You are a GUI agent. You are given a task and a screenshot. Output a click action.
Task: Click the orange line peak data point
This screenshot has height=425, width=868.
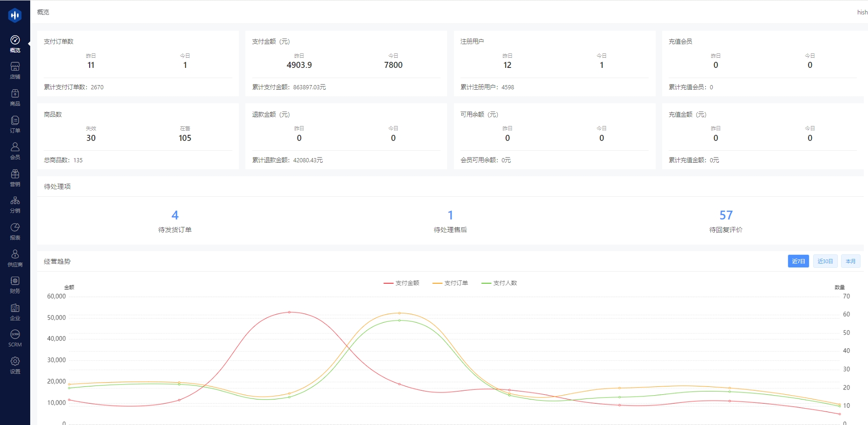pyautogui.click(x=399, y=313)
